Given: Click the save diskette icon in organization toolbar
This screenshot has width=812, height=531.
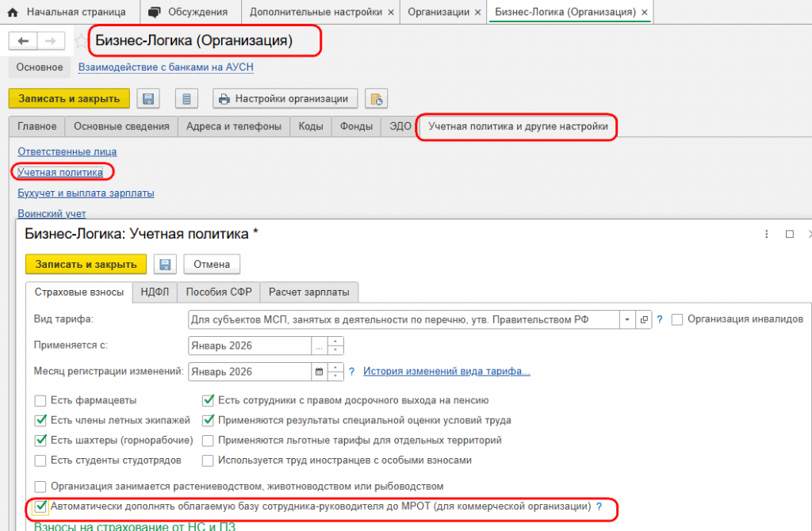Looking at the screenshot, I should pos(148,98).
